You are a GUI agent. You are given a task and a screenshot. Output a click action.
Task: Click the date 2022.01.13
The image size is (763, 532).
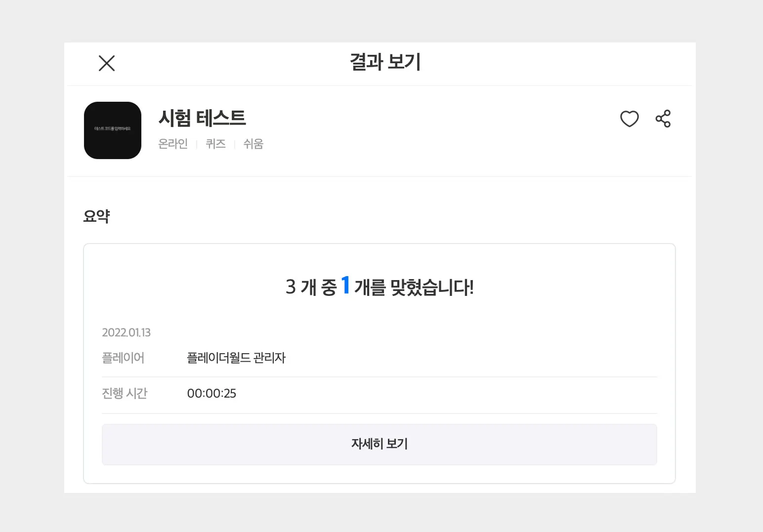click(126, 332)
